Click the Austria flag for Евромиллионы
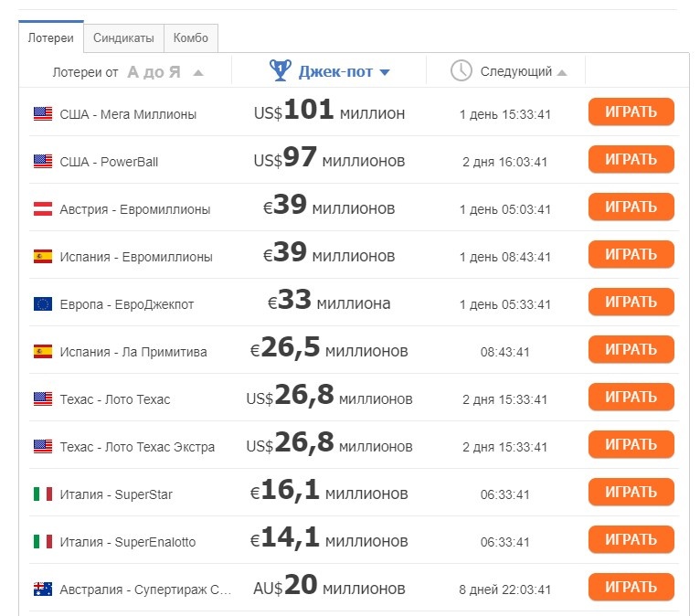The image size is (700, 616). coord(43,209)
